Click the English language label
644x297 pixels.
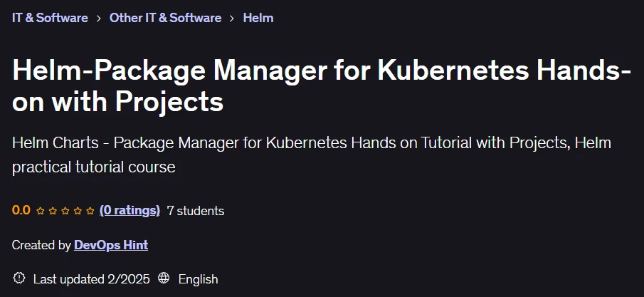(x=198, y=279)
